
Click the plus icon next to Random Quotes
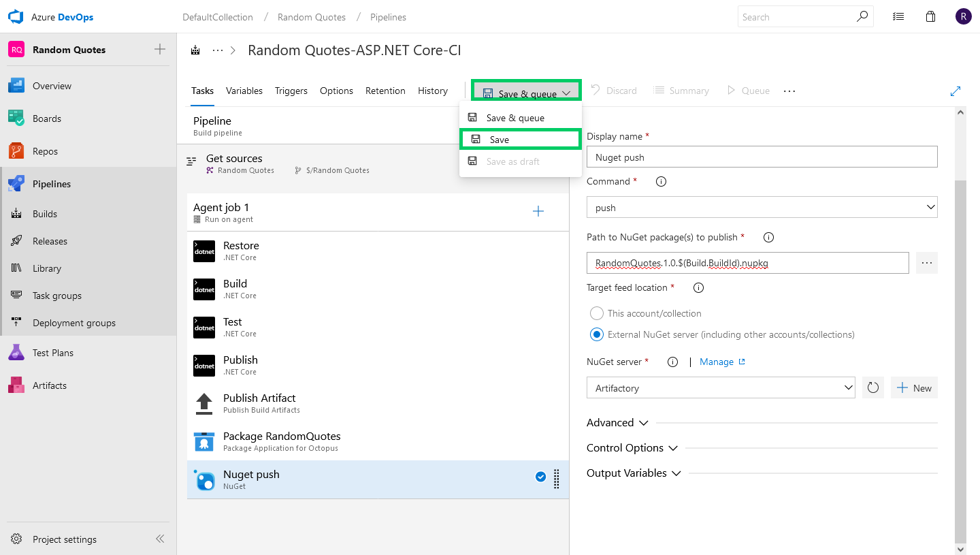click(160, 49)
